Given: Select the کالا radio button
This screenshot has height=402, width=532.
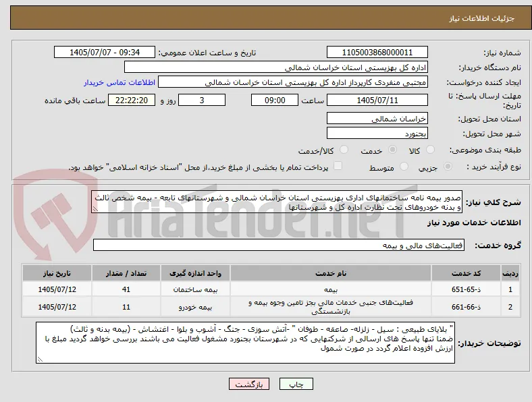Looking at the screenshot, I should [x=430, y=150].
